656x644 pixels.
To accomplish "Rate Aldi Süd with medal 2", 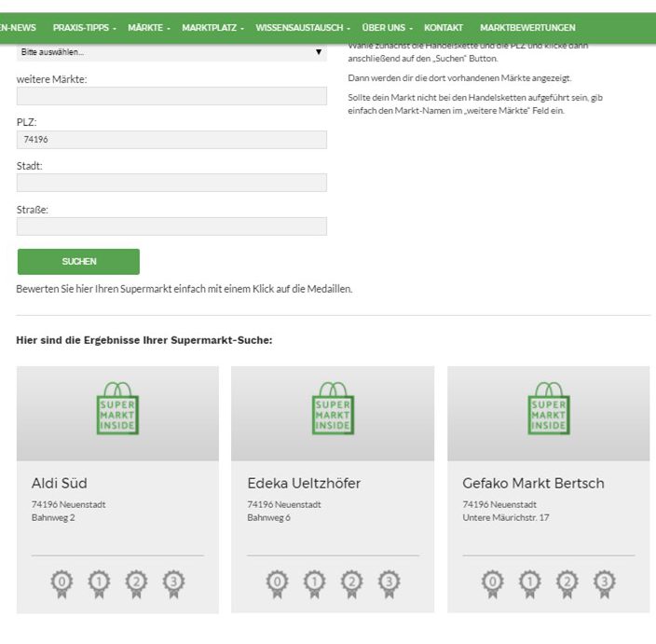I will point(136,583).
